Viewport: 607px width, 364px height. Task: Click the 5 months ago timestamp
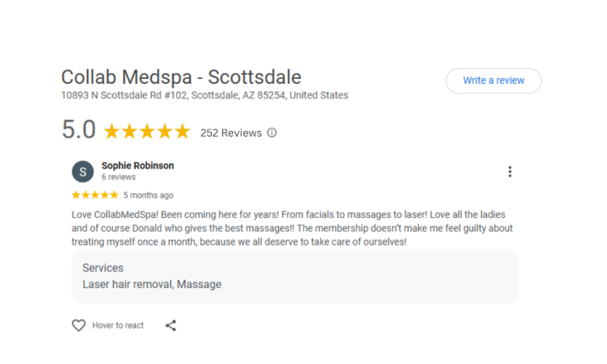tap(149, 195)
